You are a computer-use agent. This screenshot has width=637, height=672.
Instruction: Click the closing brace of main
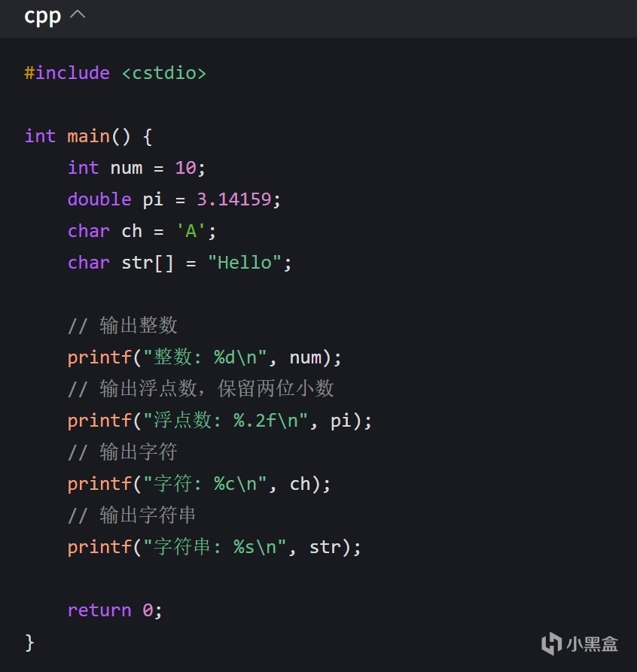click(29, 643)
